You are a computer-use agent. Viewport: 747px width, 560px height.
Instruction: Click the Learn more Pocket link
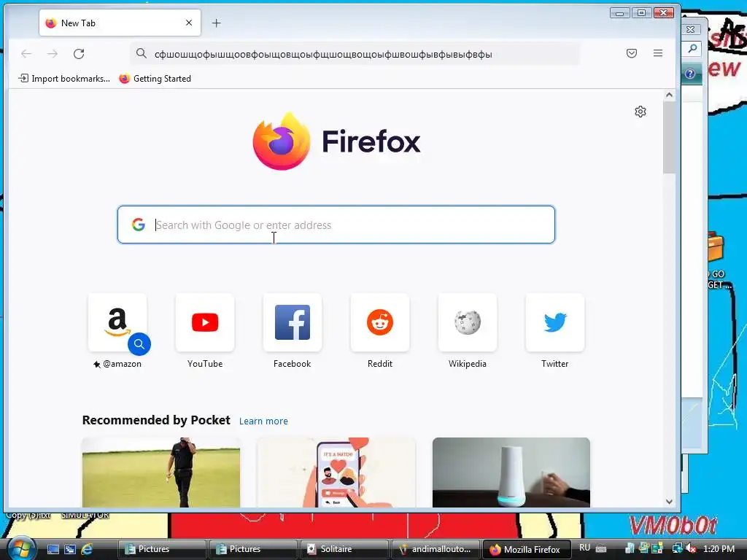coord(263,421)
